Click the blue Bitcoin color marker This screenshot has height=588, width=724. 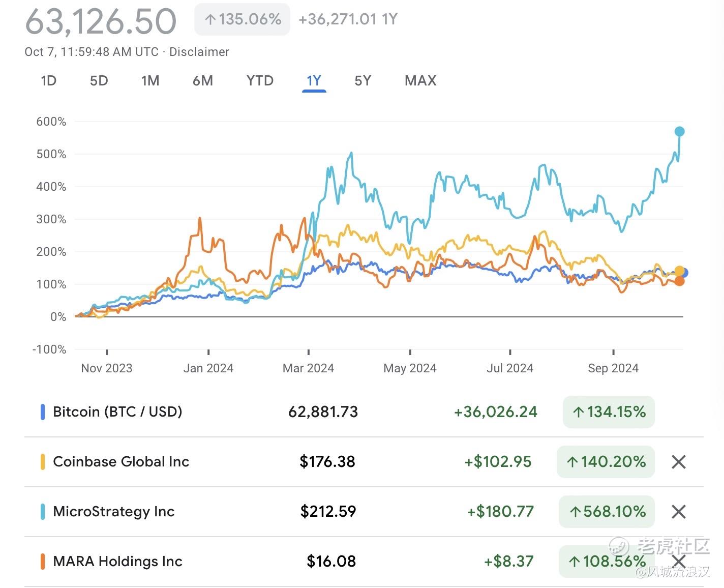(43, 411)
